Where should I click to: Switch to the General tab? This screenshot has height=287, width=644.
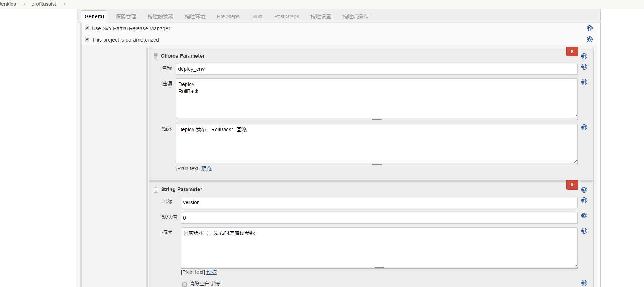(94, 16)
